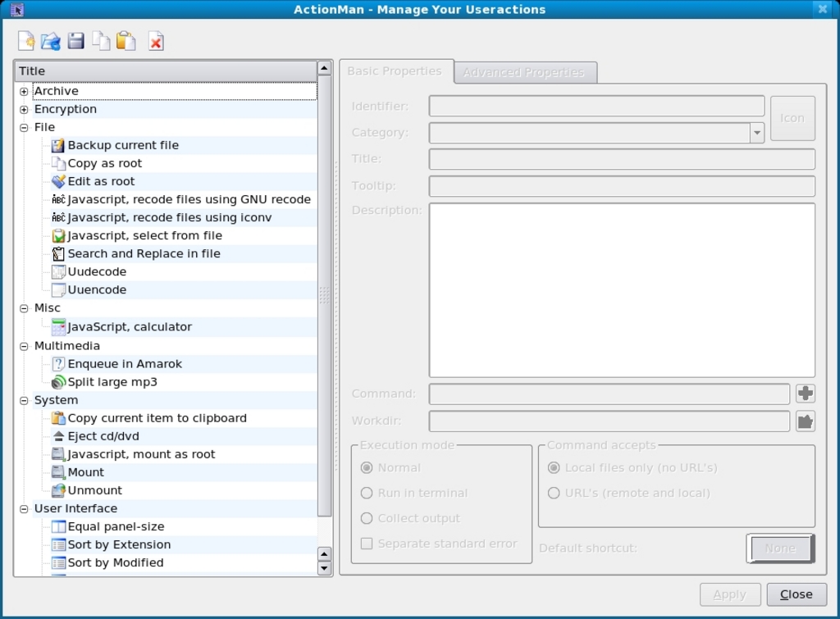
Task: Click the None default shortcut button
Action: (x=780, y=548)
